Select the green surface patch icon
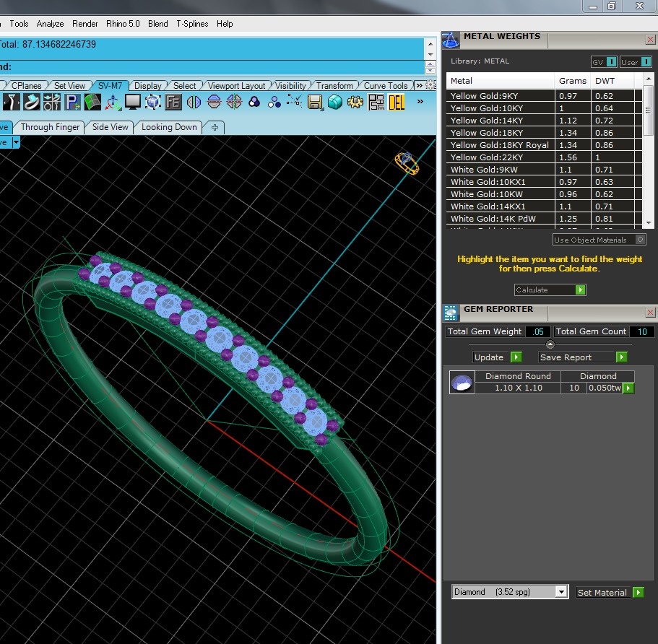658x644 pixels. pos(92,102)
